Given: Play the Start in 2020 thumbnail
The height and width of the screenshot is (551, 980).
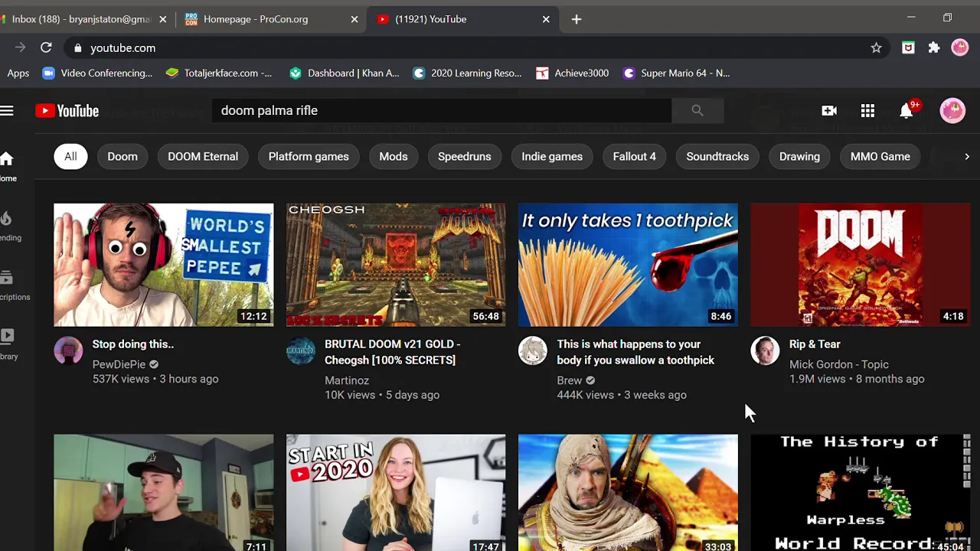Looking at the screenshot, I should coord(396,493).
